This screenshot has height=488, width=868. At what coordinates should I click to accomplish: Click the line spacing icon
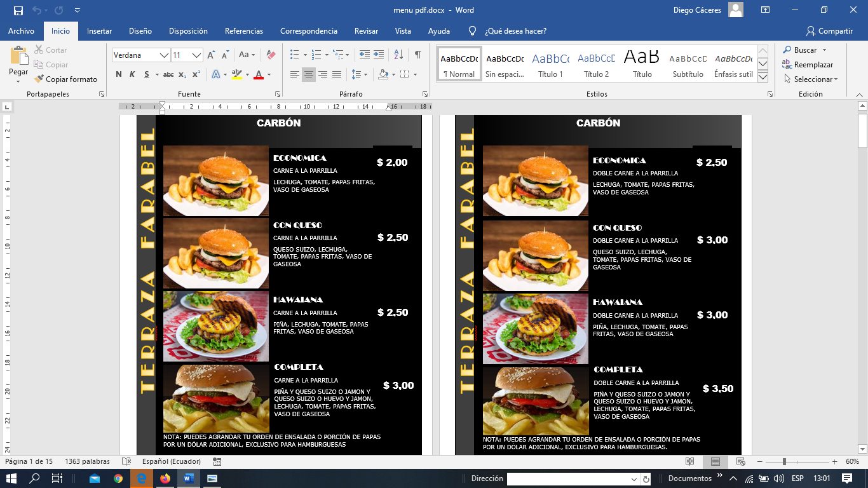[x=356, y=74]
